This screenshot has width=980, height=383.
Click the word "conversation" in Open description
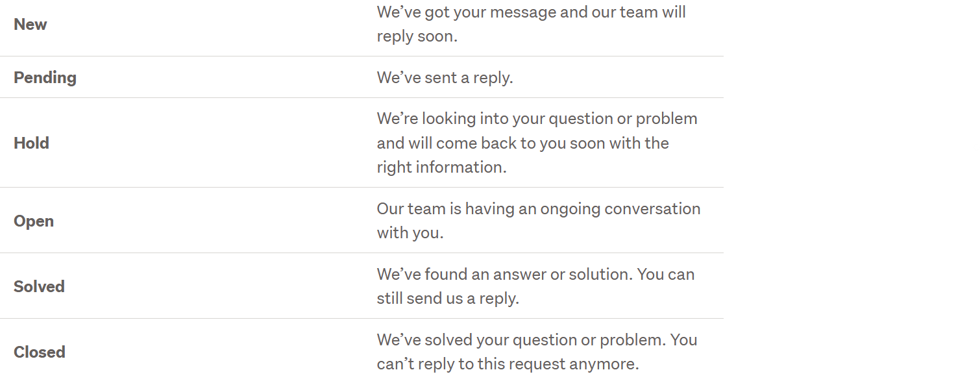[652, 209]
